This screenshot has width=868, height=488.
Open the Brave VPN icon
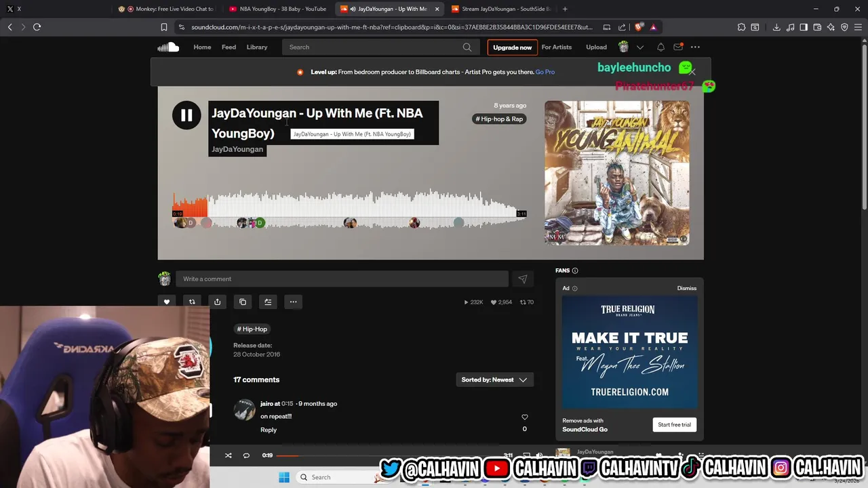(x=844, y=27)
